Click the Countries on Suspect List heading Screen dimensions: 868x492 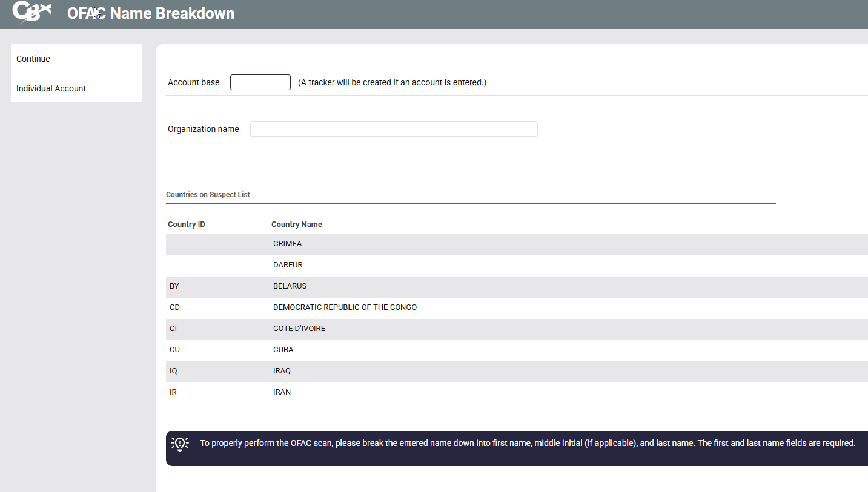(208, 195)
